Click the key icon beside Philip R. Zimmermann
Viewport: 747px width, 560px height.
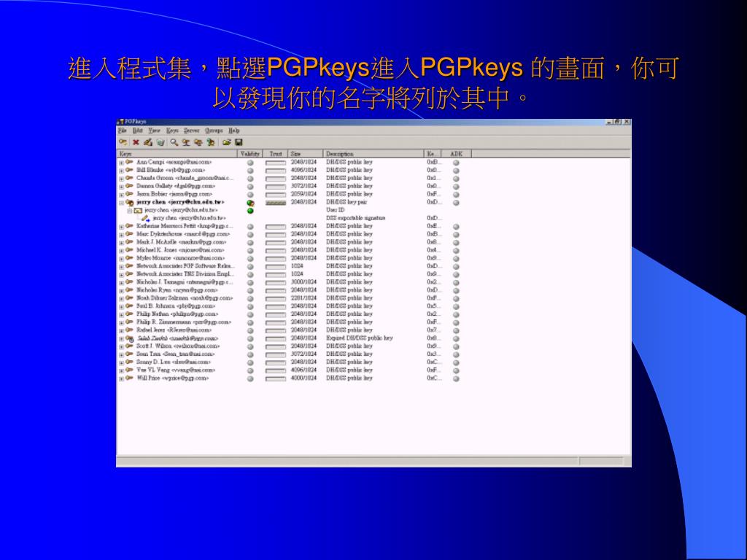point(130,322)
